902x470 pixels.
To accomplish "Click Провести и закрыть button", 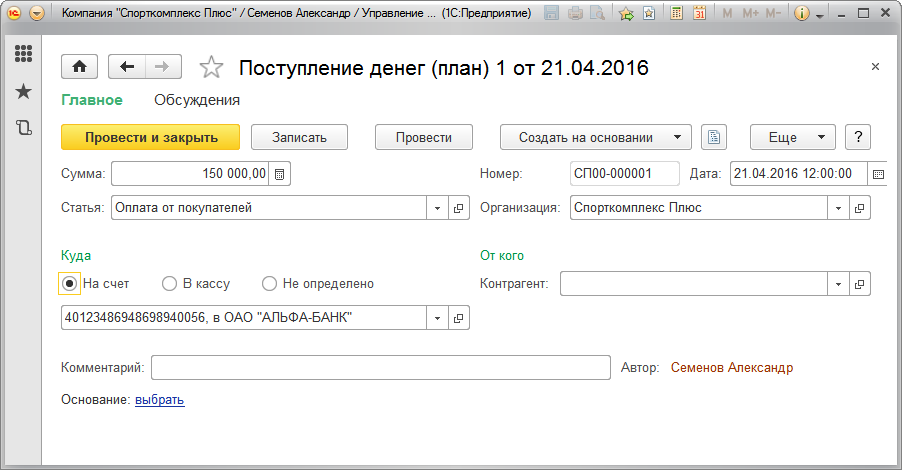I will click(x=151, y=137).
